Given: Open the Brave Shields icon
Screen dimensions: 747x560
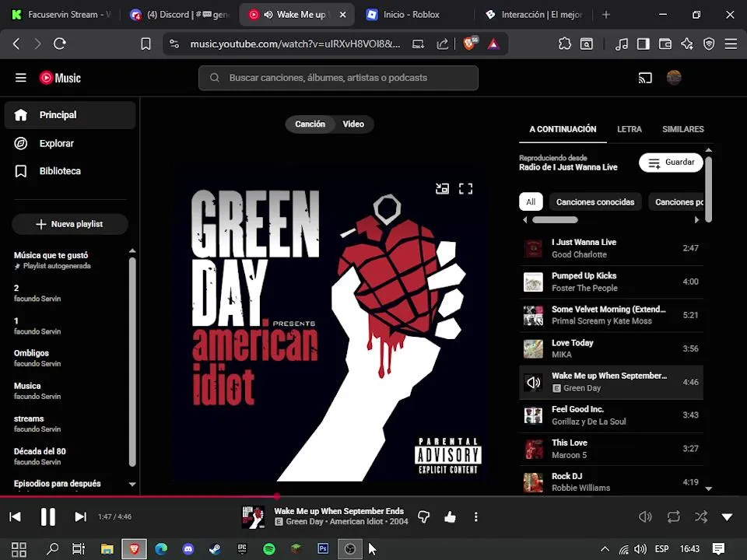Looking at the screenshot, I should pyautogui.click(x=469, y=44).
